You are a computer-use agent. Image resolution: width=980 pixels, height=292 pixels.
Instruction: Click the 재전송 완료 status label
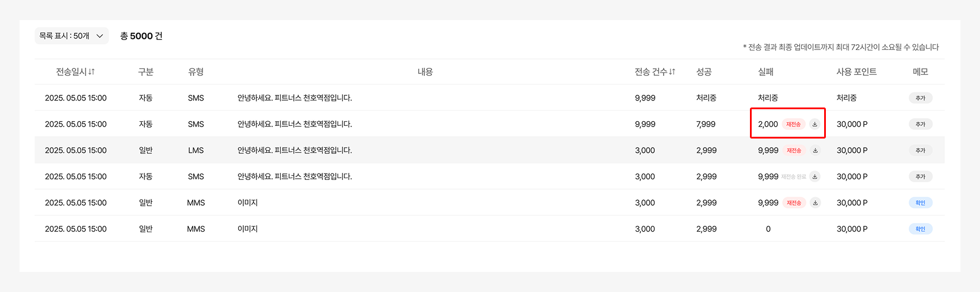(x=794, y=176)
